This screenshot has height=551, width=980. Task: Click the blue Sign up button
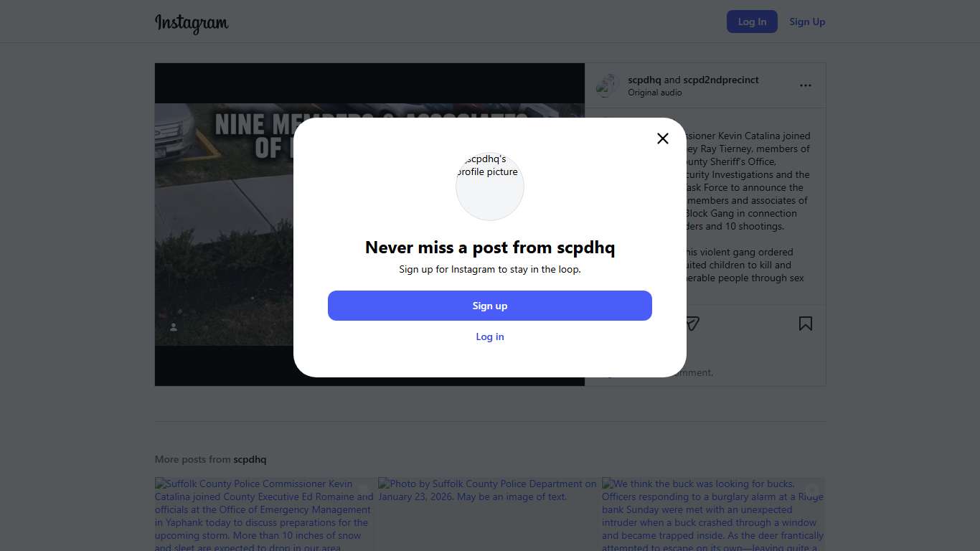(x=490, y=306)
